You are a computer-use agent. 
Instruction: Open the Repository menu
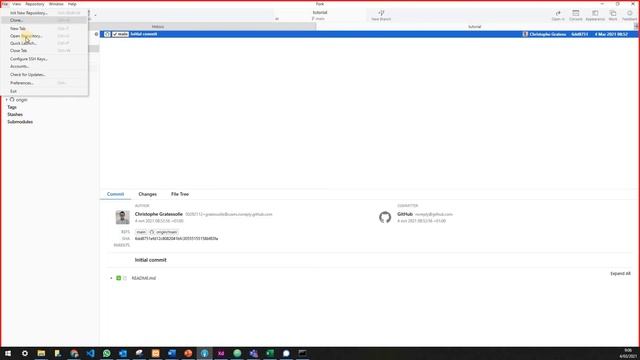point(35,4)
